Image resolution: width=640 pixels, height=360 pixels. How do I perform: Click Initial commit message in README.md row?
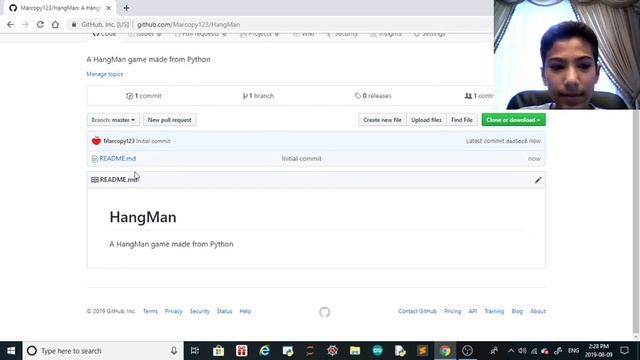[302, 158]
